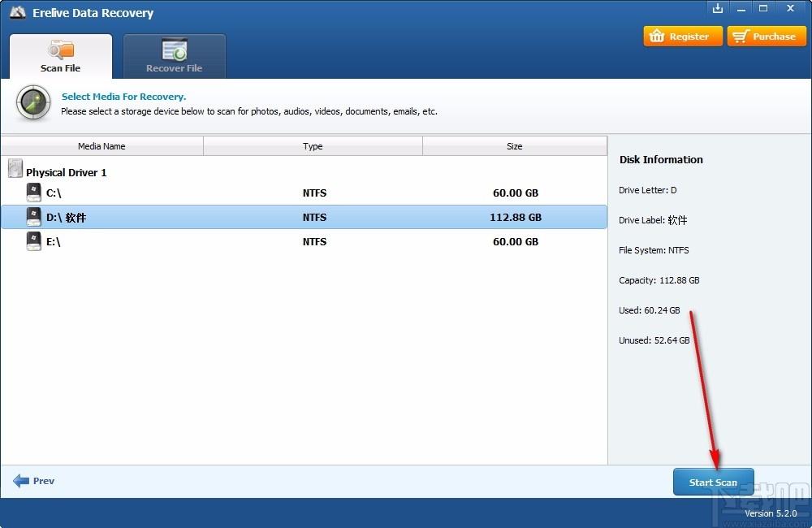Viewport: 812px width, 528px height.
Task: Click the 112.88 GB size cell
Action: coord(516,217)
